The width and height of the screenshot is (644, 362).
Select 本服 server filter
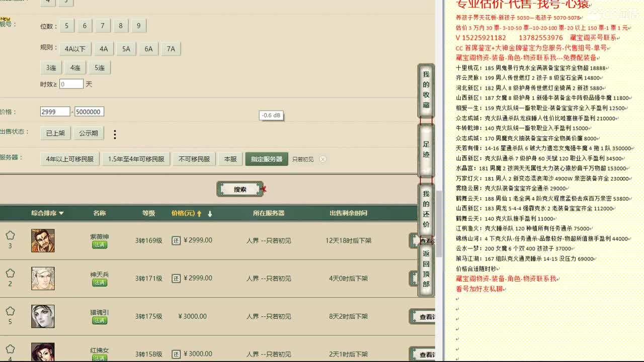tap(230, 159)
